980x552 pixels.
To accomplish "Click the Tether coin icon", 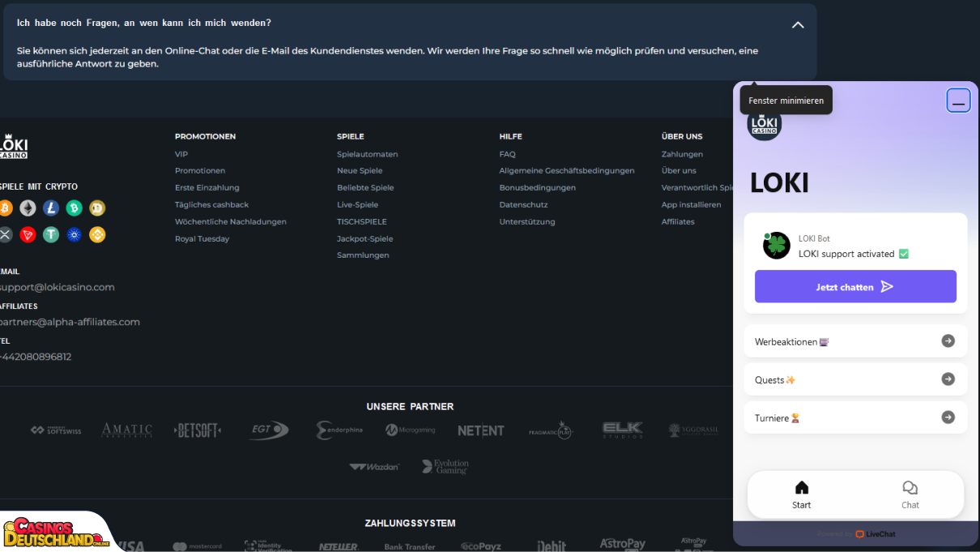I will pos(51,235).
